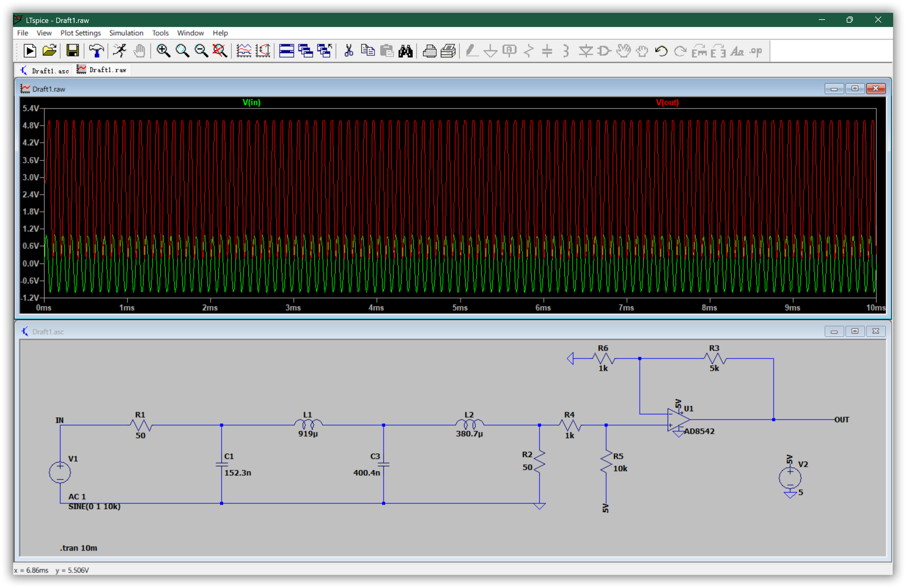This screenshot has width=906, height=588.
Task: Click the 5ms label on the time axis
Action: point(460,307)
